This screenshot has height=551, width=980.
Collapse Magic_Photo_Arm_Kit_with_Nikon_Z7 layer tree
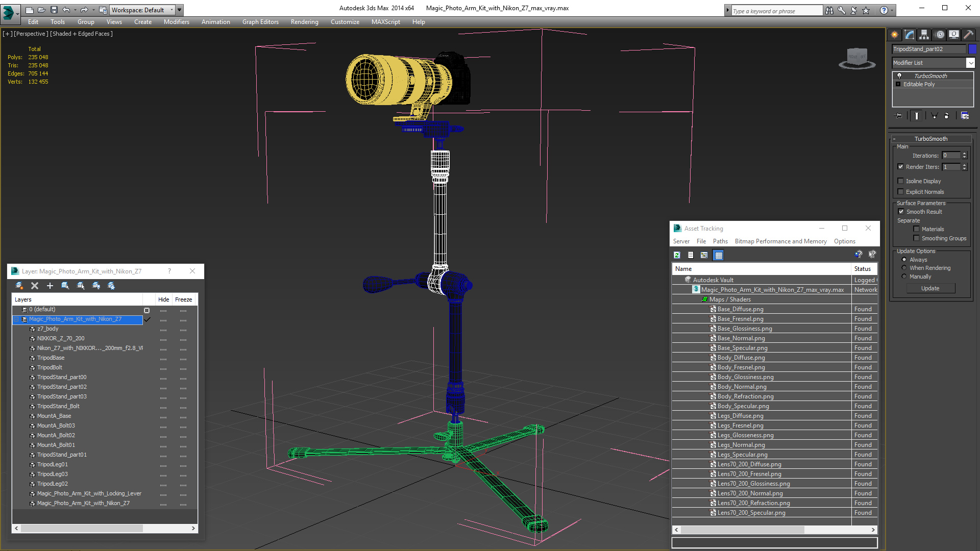coord(16,319)
